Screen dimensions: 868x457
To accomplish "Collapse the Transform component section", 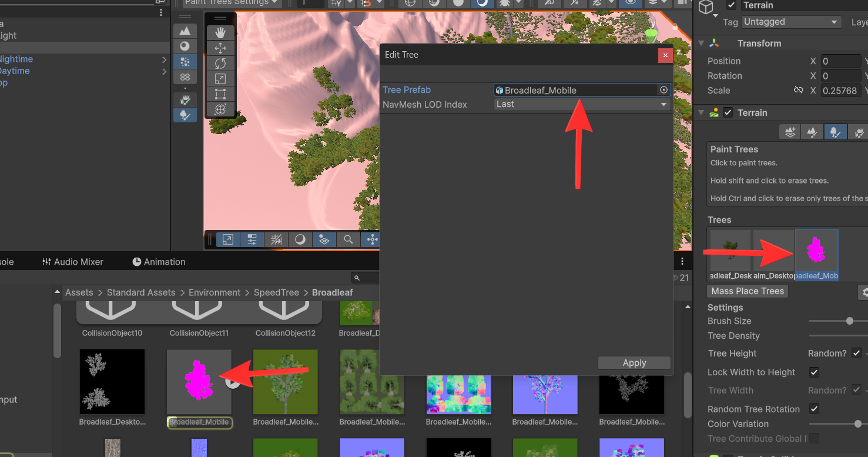I will click(701, 44).
